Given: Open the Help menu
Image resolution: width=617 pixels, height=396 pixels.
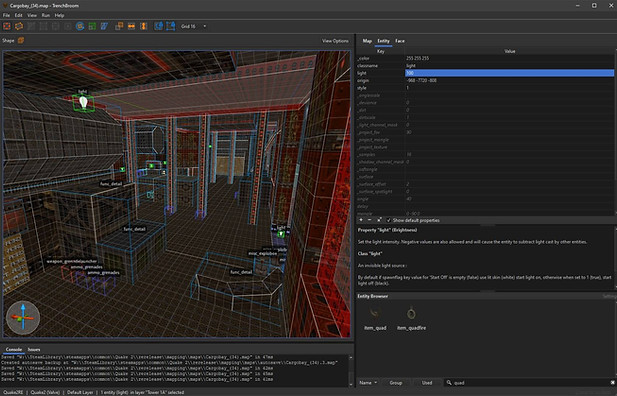Looking at the screenshot, I should coord(59,15).
